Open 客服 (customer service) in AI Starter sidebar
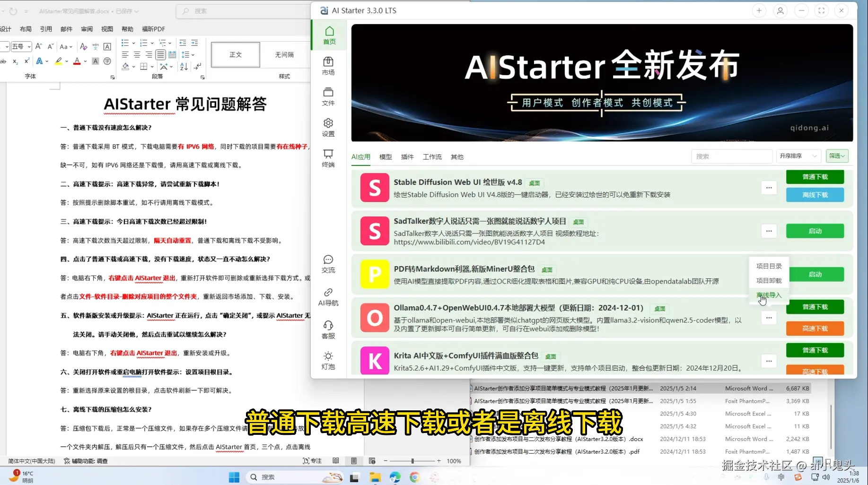The image size is (868, 485). coord(328,329)
